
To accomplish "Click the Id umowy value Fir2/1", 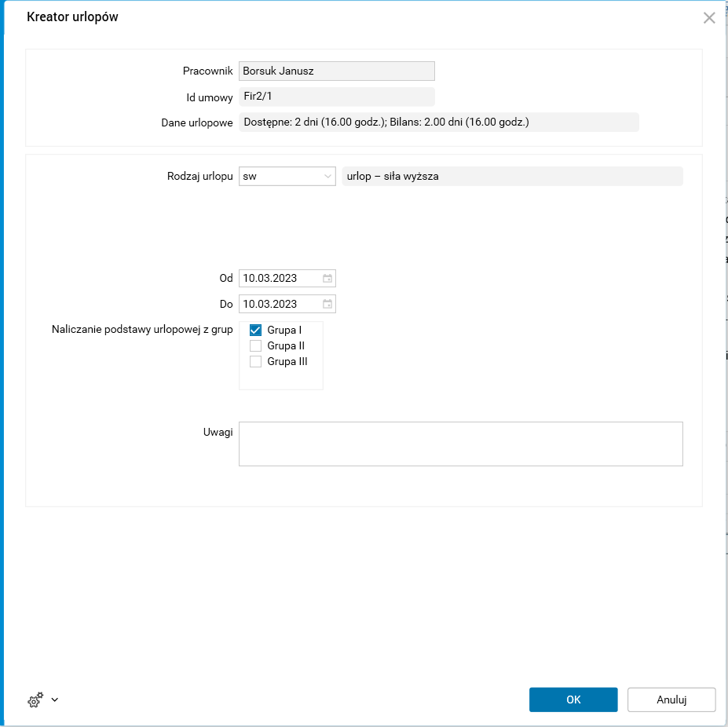I will coord(336,97).
